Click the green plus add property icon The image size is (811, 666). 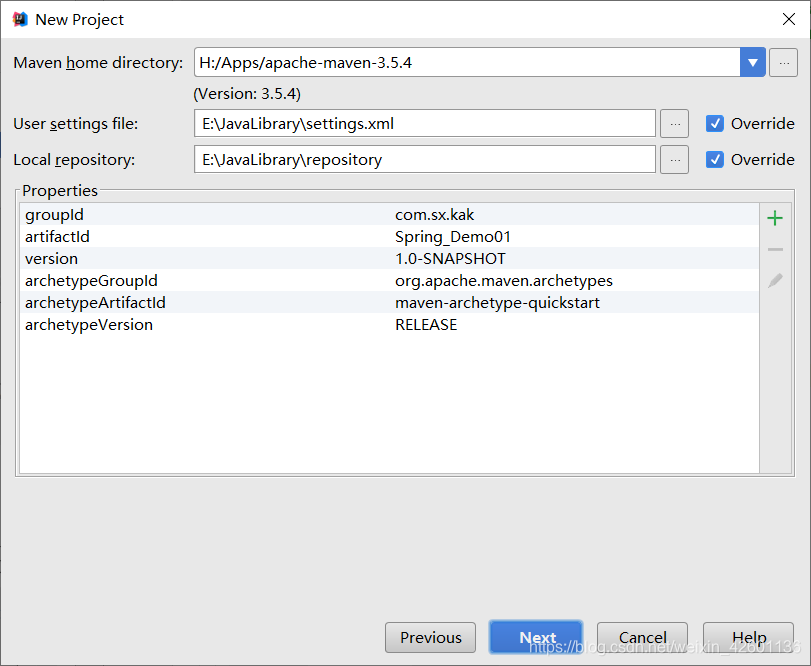click(x=774, y=218)
